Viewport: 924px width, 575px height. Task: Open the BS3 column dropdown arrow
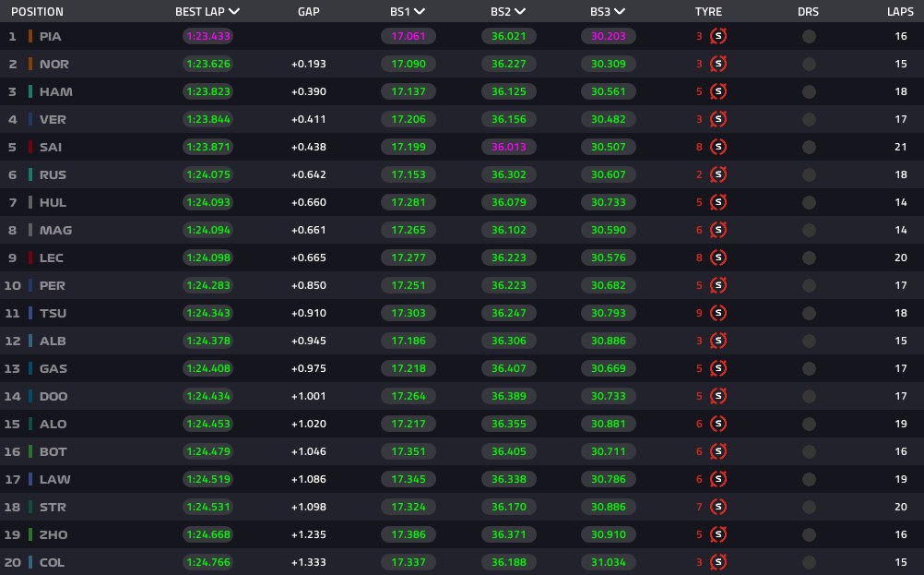620,11
